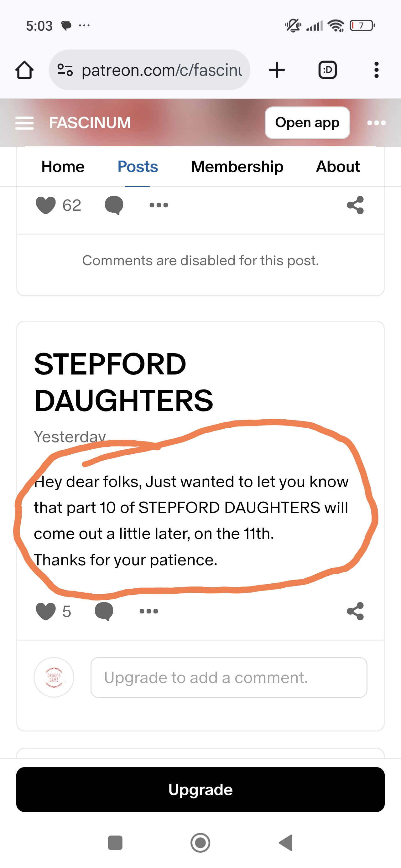Open more options for STEPFORD DAUGHTERS post

149,611
